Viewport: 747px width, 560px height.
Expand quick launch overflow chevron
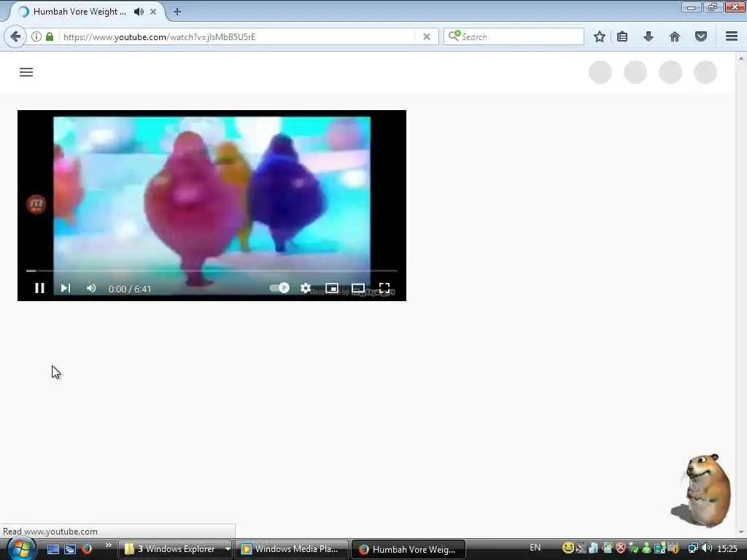pyautogui.click(x=109, y=545)
